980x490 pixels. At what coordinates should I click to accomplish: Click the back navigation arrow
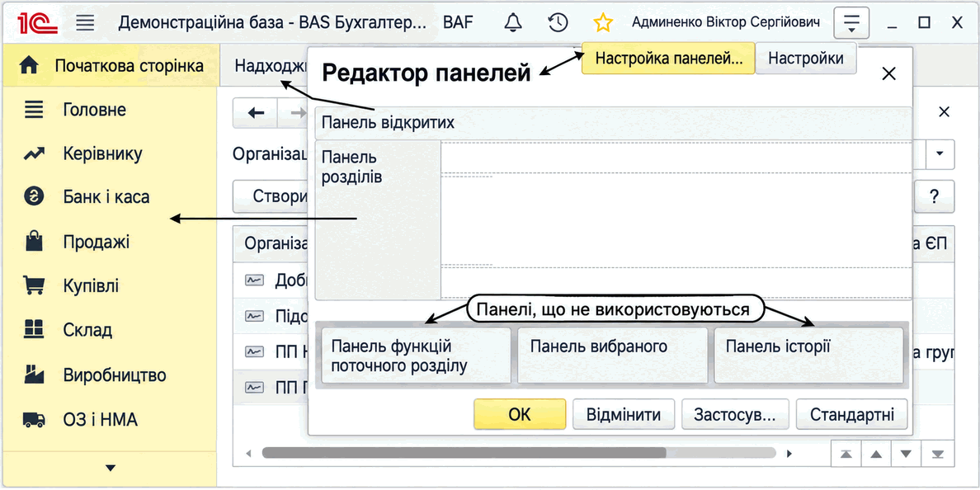tap(256, 113)
